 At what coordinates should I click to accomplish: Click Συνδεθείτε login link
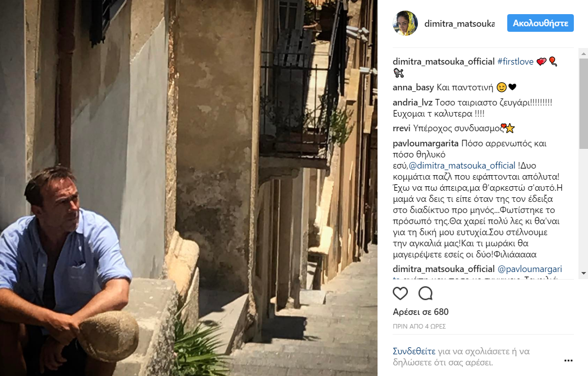point(414,351)
